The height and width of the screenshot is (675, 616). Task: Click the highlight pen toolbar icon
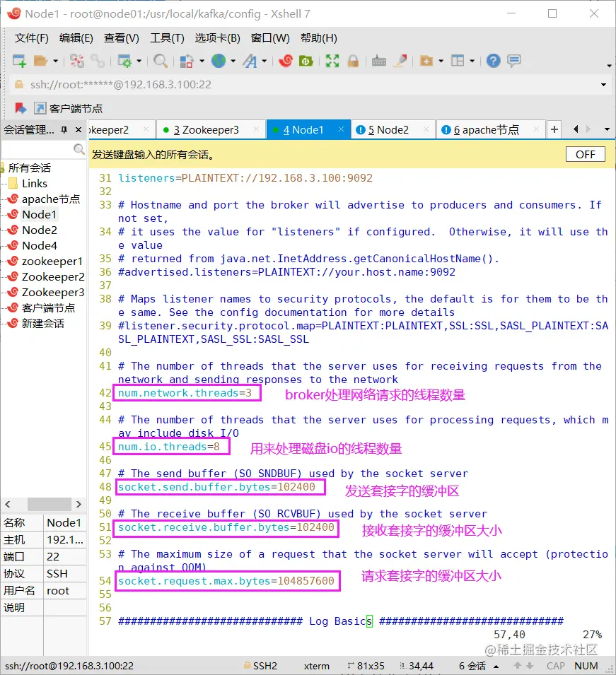point(401,61)
